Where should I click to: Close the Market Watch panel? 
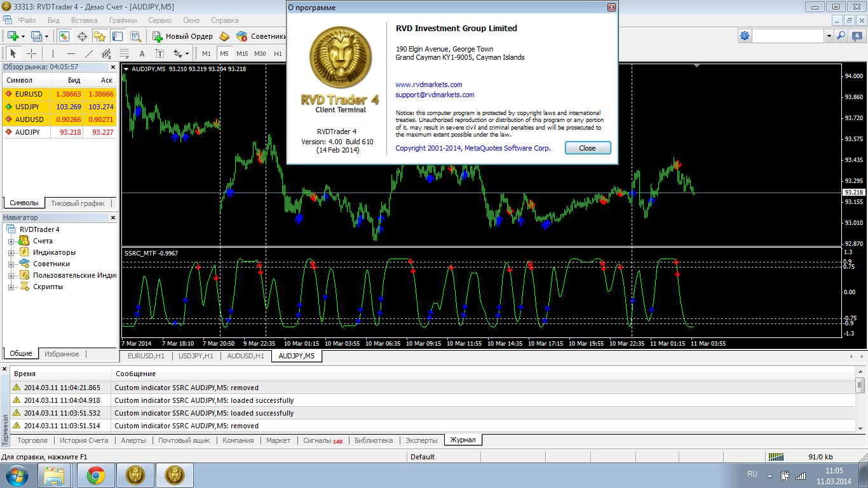click(114, 67)
